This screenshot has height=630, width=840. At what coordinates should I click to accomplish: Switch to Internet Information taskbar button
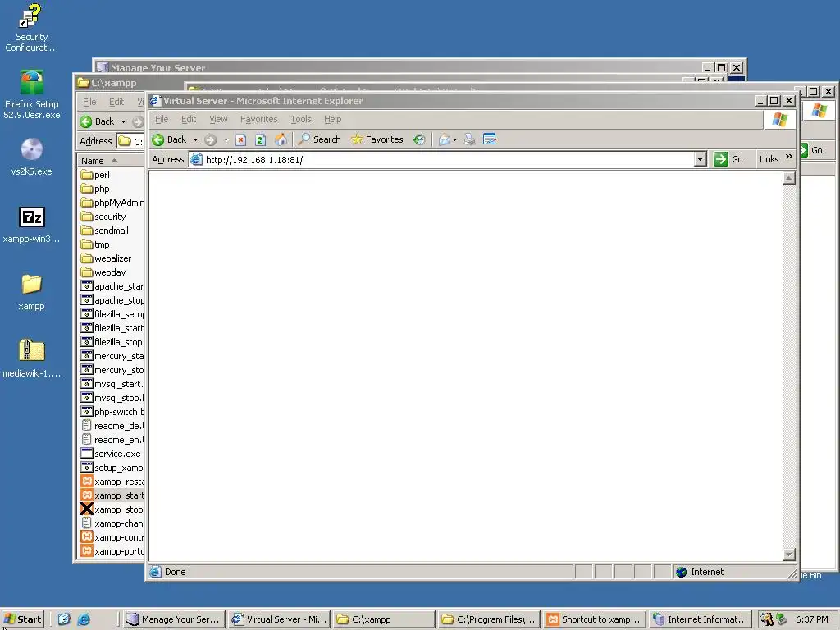[x=701, y=619]
